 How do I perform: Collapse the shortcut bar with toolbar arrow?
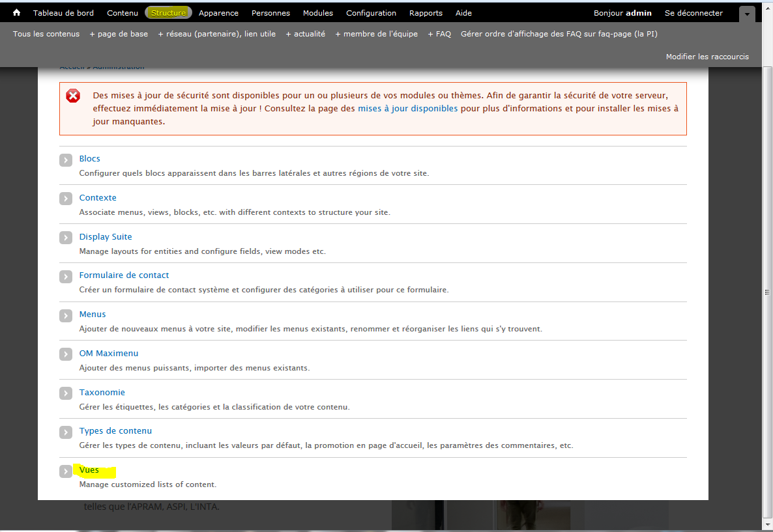click(x=747, y=14)
